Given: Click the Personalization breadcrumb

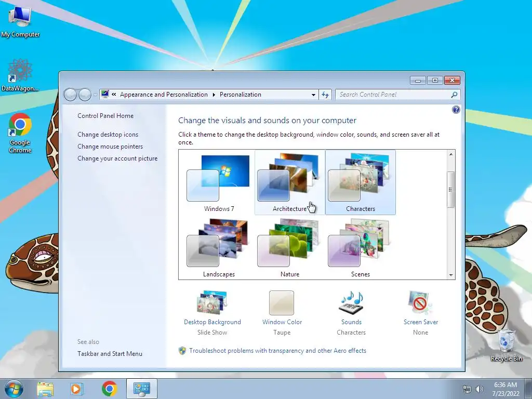Looking at the screenshot, I should point(240,95).
